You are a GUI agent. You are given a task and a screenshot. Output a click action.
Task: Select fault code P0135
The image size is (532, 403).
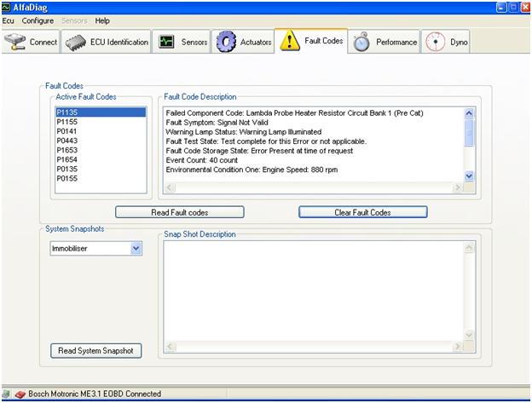101,170
